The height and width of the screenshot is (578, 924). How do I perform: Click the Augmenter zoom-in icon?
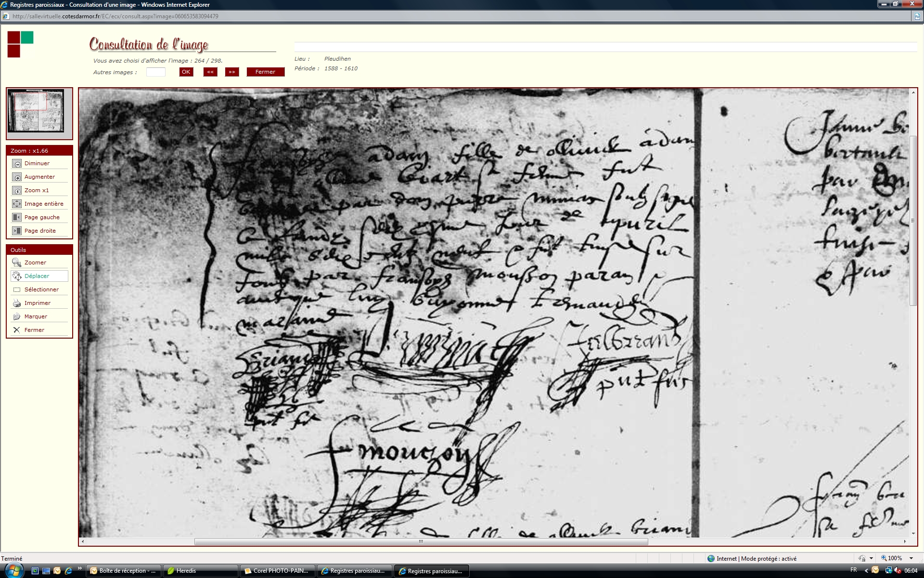17,177
